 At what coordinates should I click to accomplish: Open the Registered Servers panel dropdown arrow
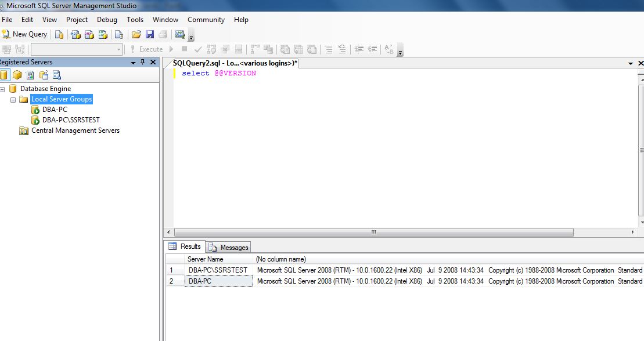tap(132, 62)
